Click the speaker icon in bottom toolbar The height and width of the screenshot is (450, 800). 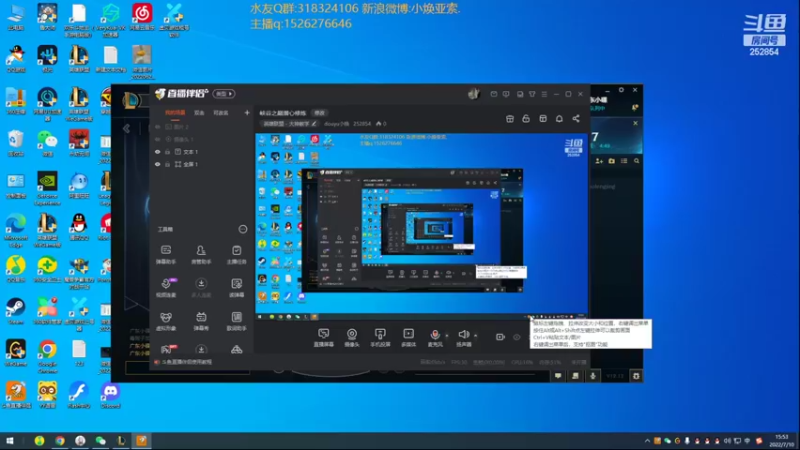(x=463, y=336)
